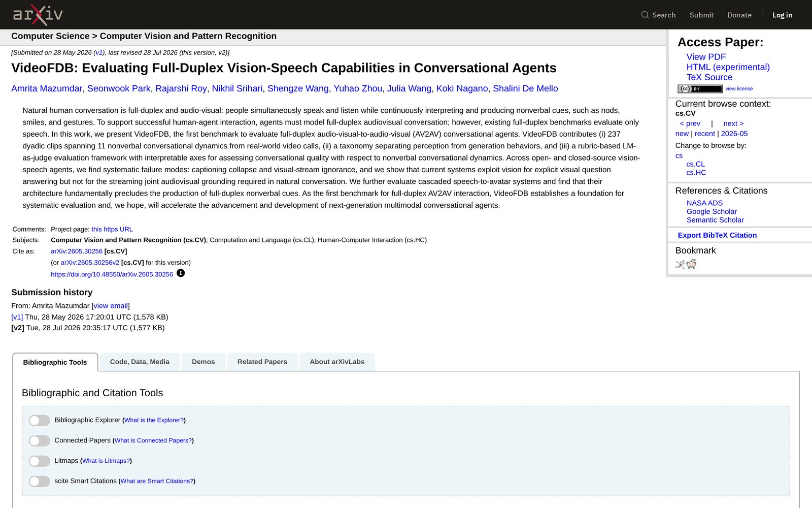Open the Demos tab
Screen dimensions: 812x508
[x=204, y=362]
